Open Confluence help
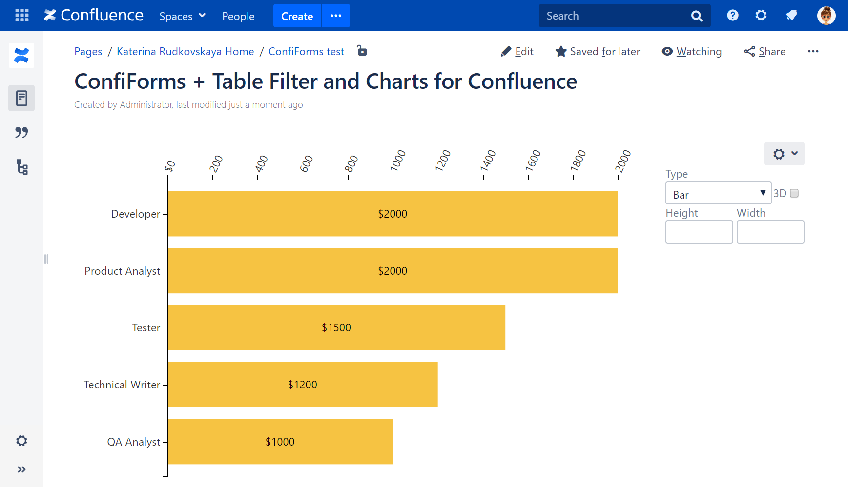The height and width of the screenshot is (487, 868). pos(732,15)
